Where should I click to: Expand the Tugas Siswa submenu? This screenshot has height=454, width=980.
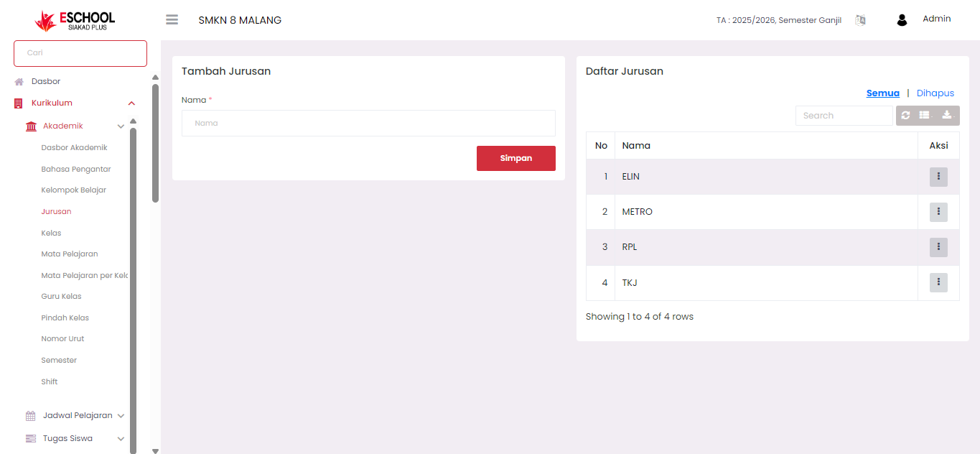(121, 439)
